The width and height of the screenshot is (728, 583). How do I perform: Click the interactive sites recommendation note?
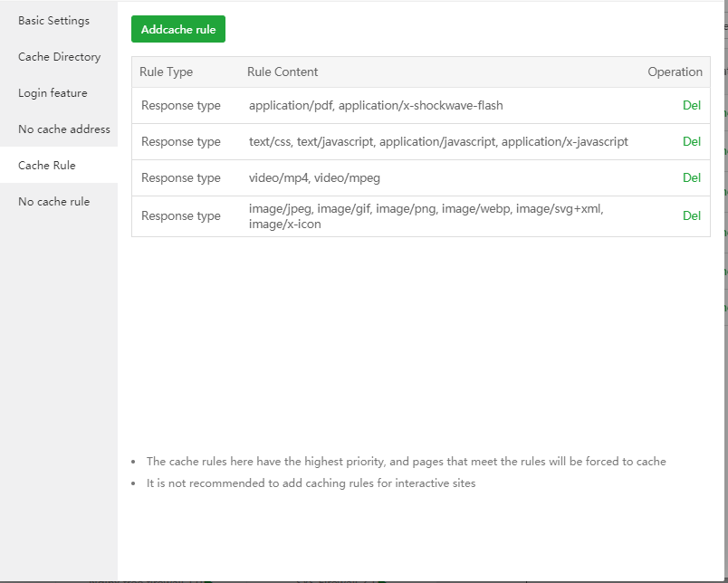click(311, 483)
